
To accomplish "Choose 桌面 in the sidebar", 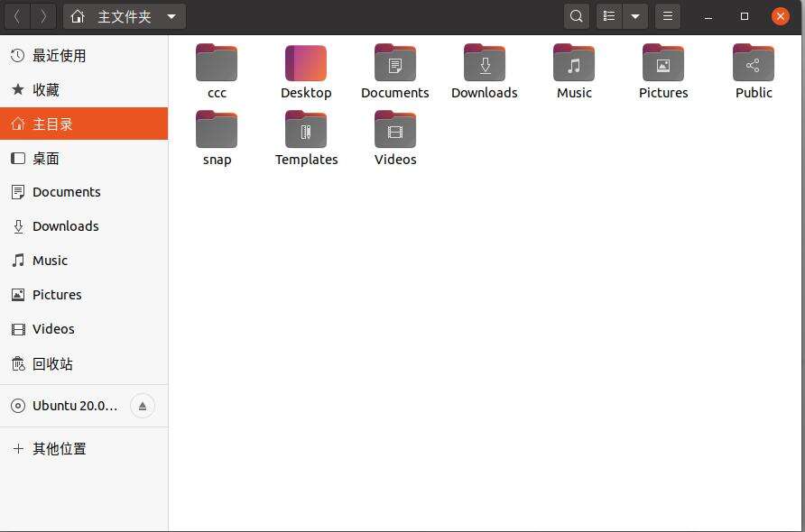I will tap(45, 159).
